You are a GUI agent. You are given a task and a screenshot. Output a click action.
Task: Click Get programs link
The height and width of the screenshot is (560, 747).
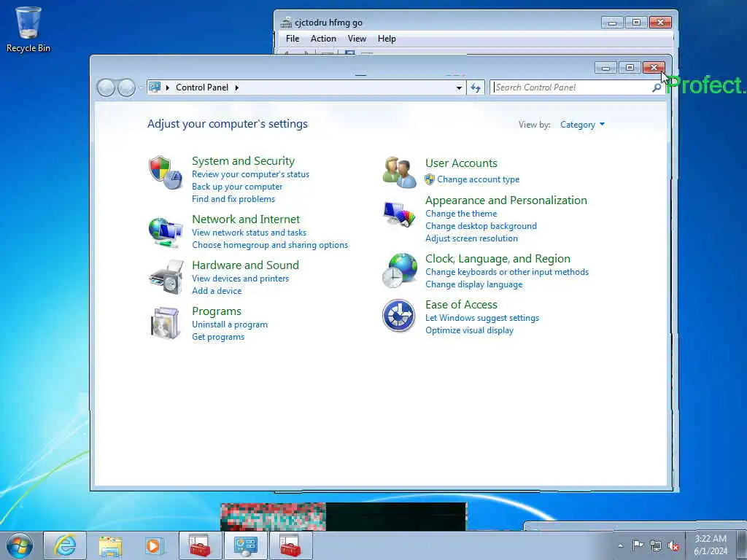tap(217, 337)
